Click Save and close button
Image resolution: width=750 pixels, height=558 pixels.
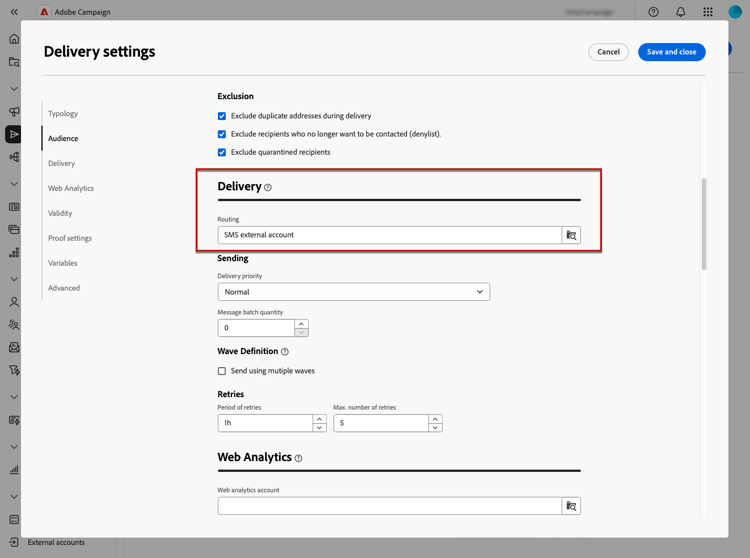671,52
